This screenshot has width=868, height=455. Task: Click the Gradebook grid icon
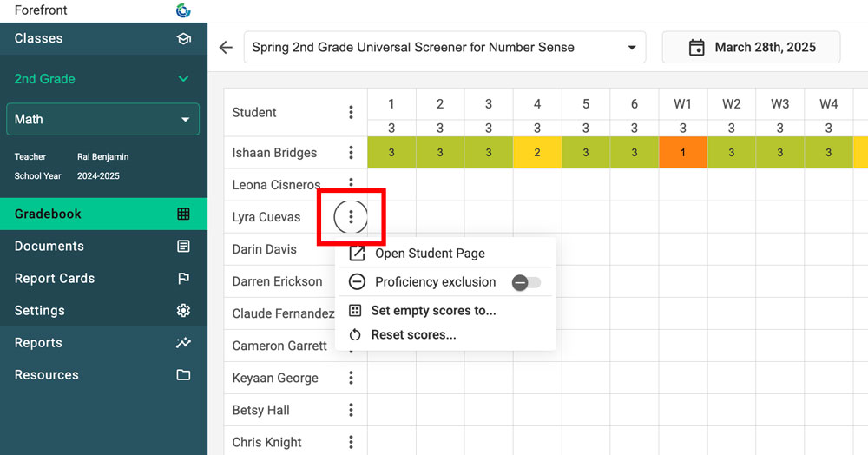tap(183, 214)
